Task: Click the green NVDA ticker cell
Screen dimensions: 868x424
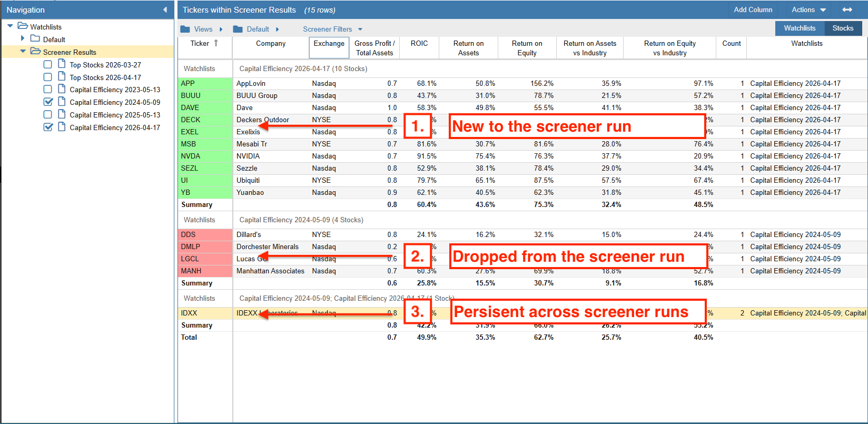Action: pyautogui.click(x=205, y=156)
